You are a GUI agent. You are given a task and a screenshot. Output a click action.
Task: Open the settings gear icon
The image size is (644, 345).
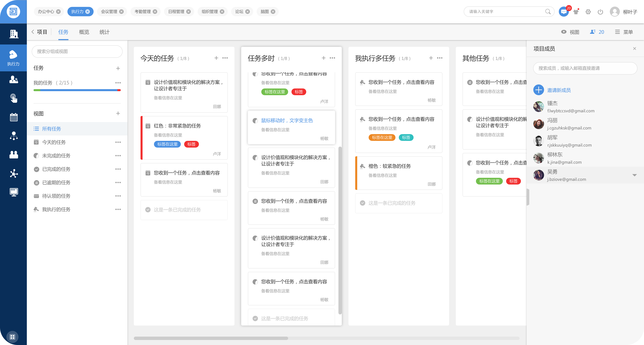(588, 12)
